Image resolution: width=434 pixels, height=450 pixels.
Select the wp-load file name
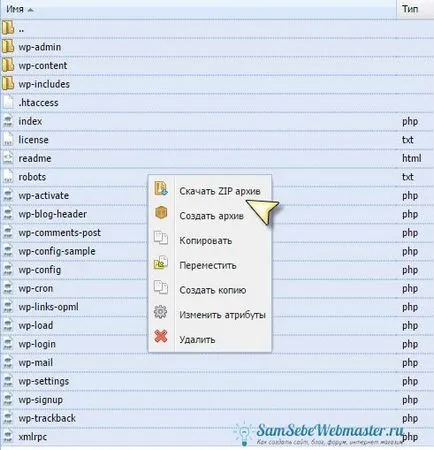tap(36, 325)
